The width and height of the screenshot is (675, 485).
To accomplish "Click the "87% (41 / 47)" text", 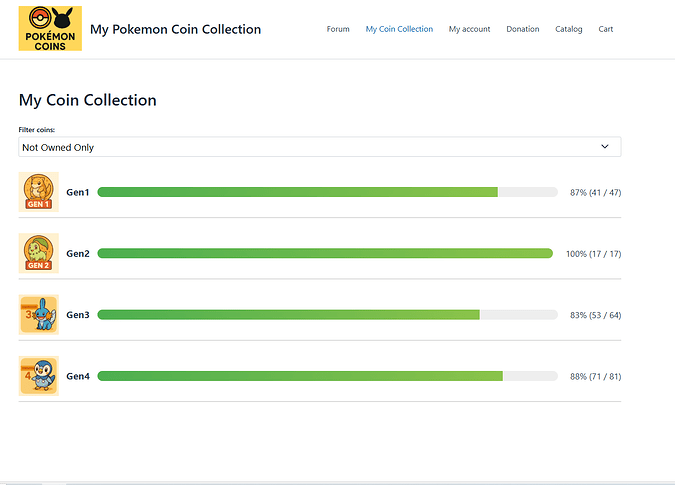I will [x=595, y=192].
